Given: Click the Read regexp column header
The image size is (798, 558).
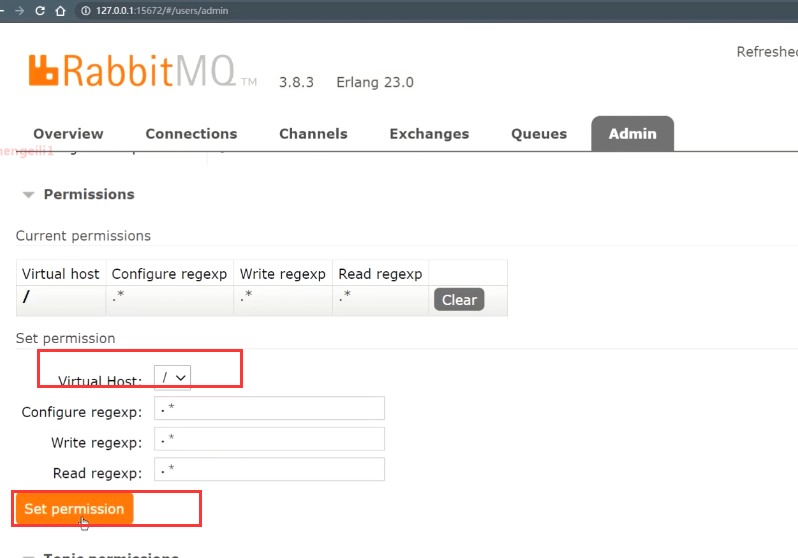Looking at the screenshot, I should tap(381, 274).
